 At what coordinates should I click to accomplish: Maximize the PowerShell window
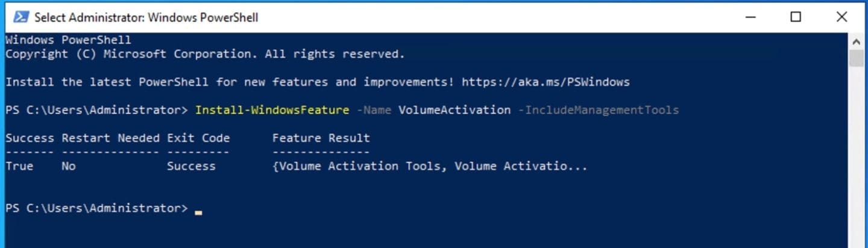coord(796,17)
